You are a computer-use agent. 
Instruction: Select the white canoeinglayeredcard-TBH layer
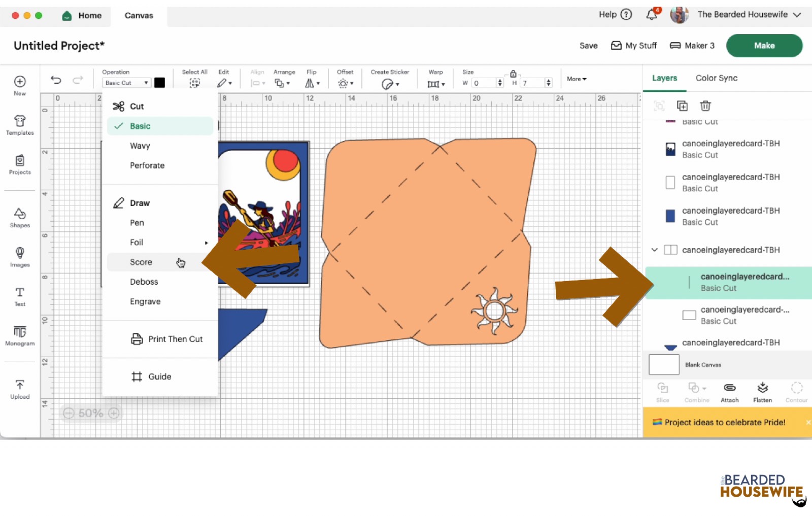pyautogui.click(x=728, y=183)
